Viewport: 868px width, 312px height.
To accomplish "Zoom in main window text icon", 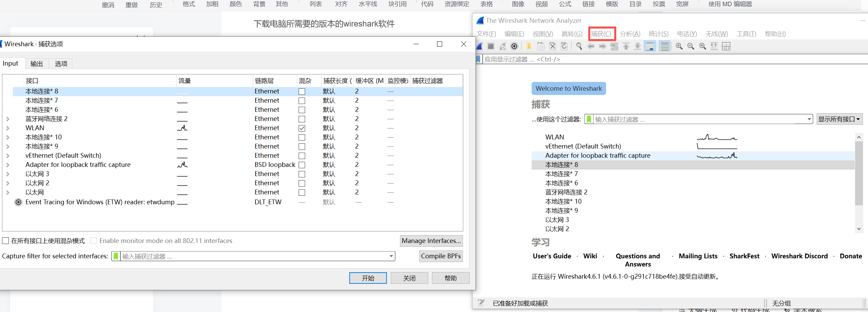I will pyautogui.click(x=679, y=46).
